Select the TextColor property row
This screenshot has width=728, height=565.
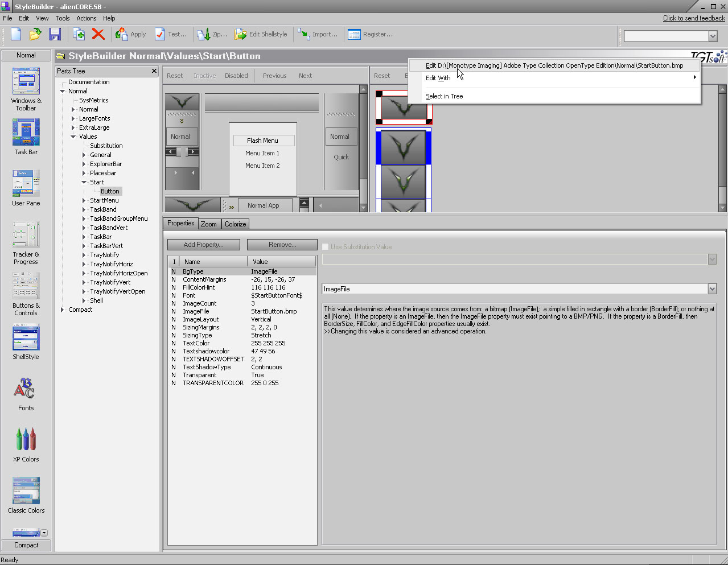pos(196,343)
